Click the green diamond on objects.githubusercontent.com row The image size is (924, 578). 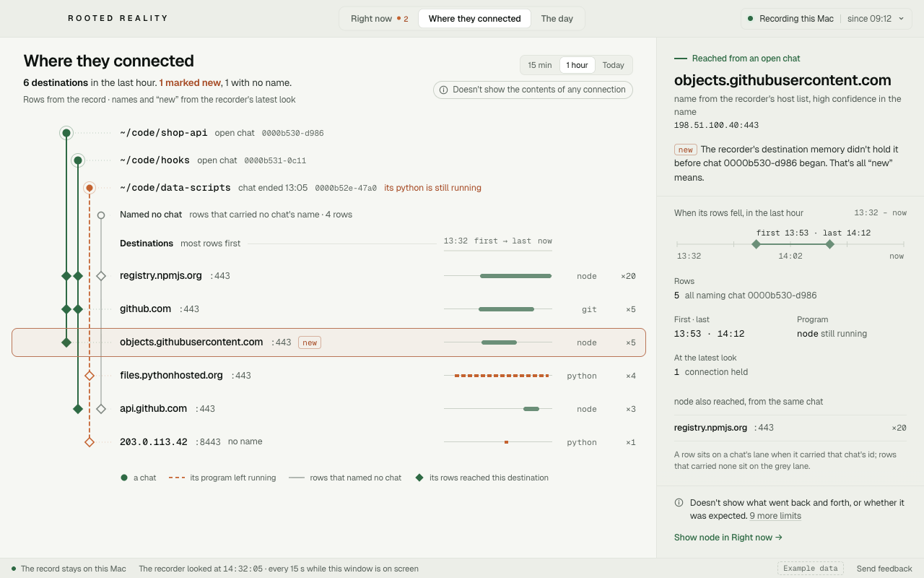click(x=66, y=342)
